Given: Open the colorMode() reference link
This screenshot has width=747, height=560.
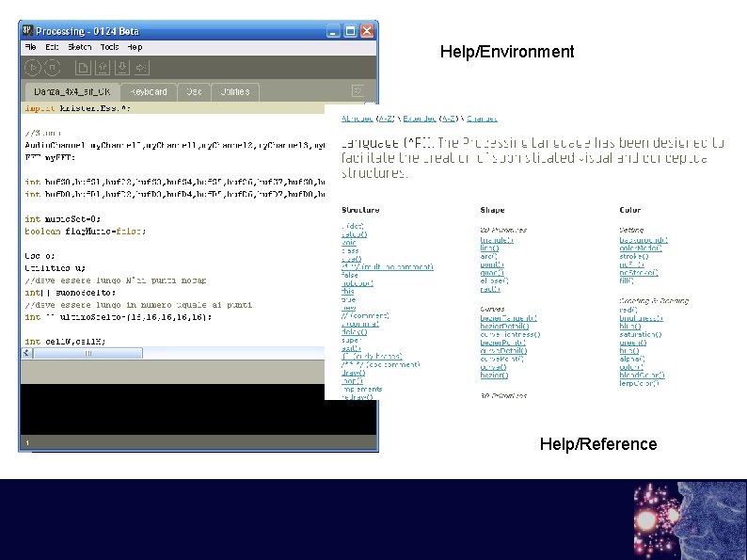Looking at the screenshot, I should pyautogui.click(x=641, y=248).
